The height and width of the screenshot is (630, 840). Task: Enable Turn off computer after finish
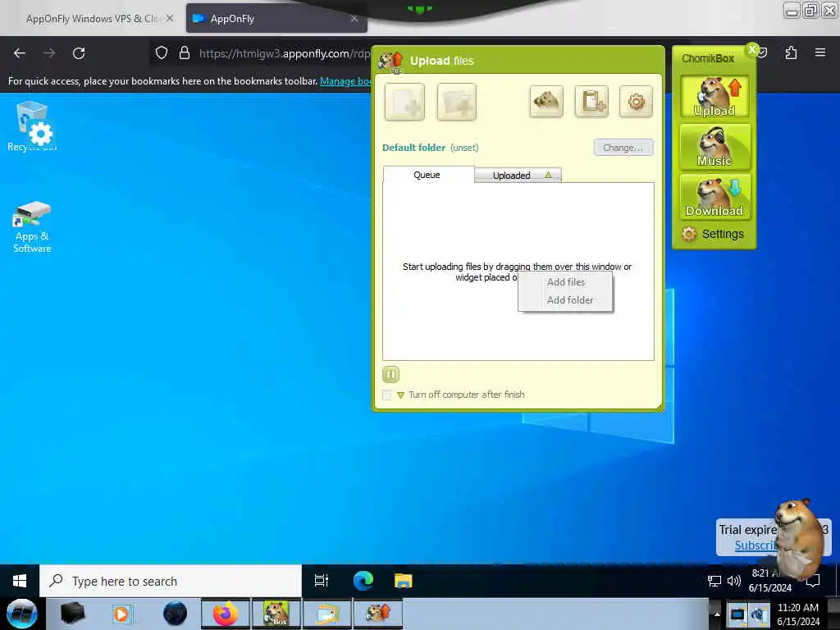point(387,395)
